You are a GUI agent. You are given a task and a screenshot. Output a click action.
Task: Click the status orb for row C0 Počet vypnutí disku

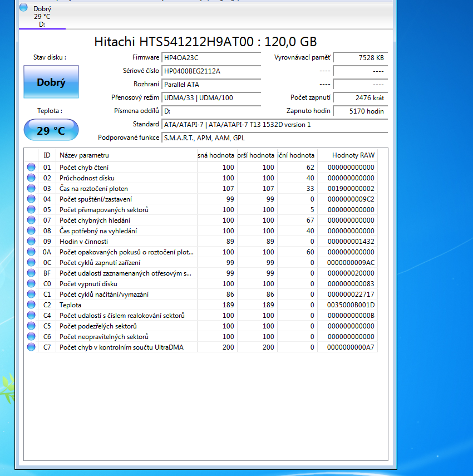[x=31, y=283]
